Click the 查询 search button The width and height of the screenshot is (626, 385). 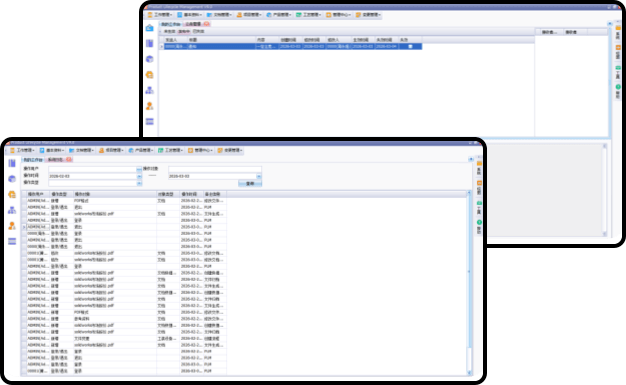point(250,183)
